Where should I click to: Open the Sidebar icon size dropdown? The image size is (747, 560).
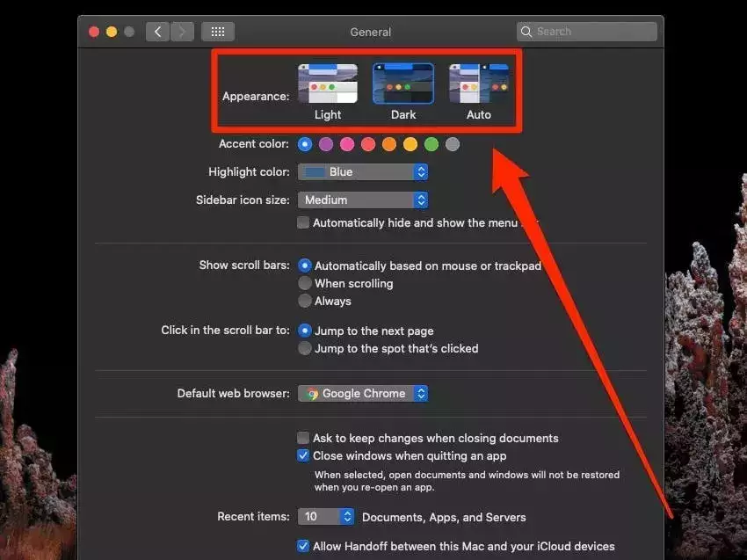(x=363, y=200)
